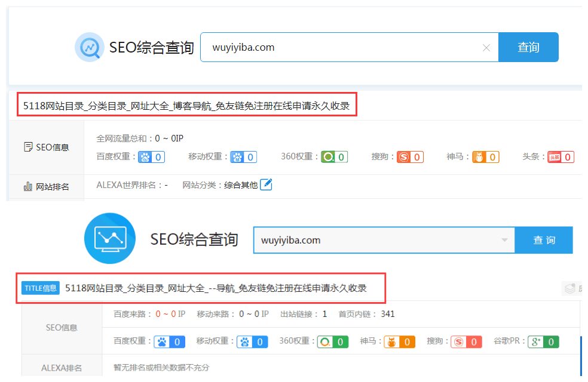Image resolution: width=588 pixels, height=382 pixels.
Task: Click the 头条 0 badge
Action: pyautogui.click(x=561, y=157)
